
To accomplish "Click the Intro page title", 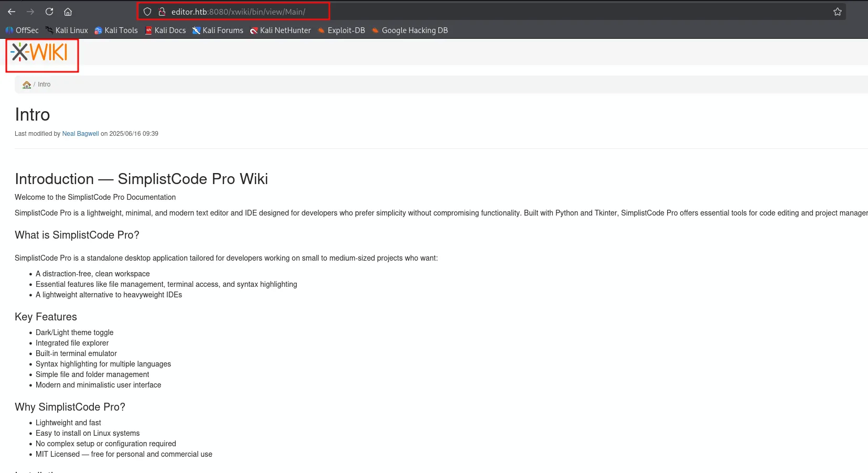I will point(33,115).
